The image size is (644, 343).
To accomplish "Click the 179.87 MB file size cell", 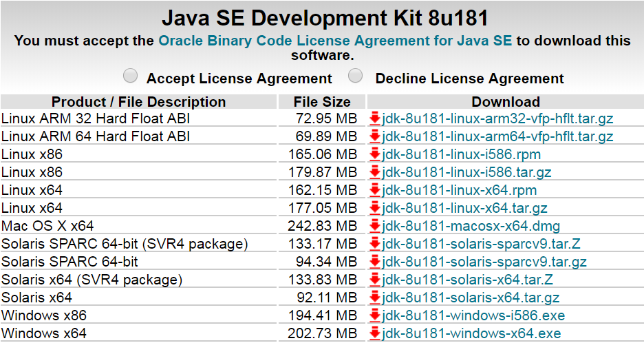I will pyautogui.click(x=323, y=172).
